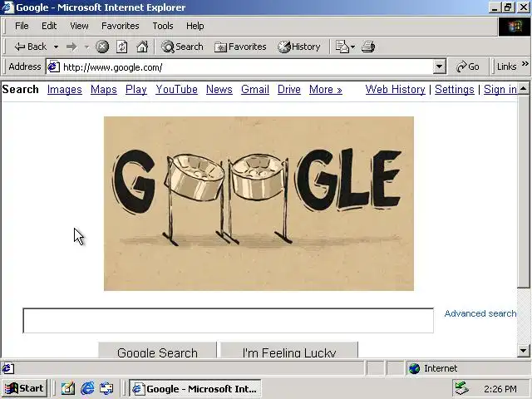Click the address field URL text

(113, 67)
